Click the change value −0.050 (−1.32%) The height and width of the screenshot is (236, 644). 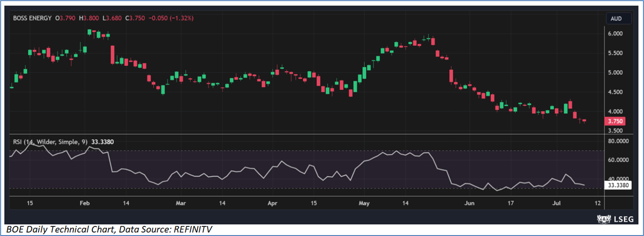pos(170,18)
